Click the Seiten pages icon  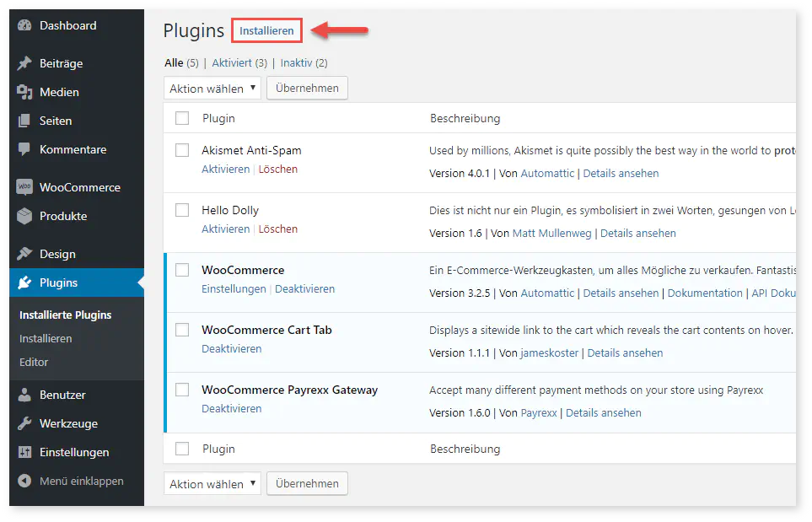click(x=24, y=121)
